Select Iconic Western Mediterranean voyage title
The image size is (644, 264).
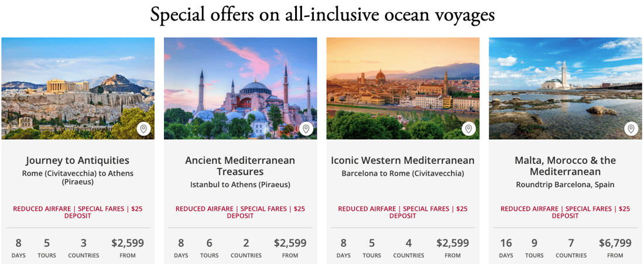click(x=403, y=160)
